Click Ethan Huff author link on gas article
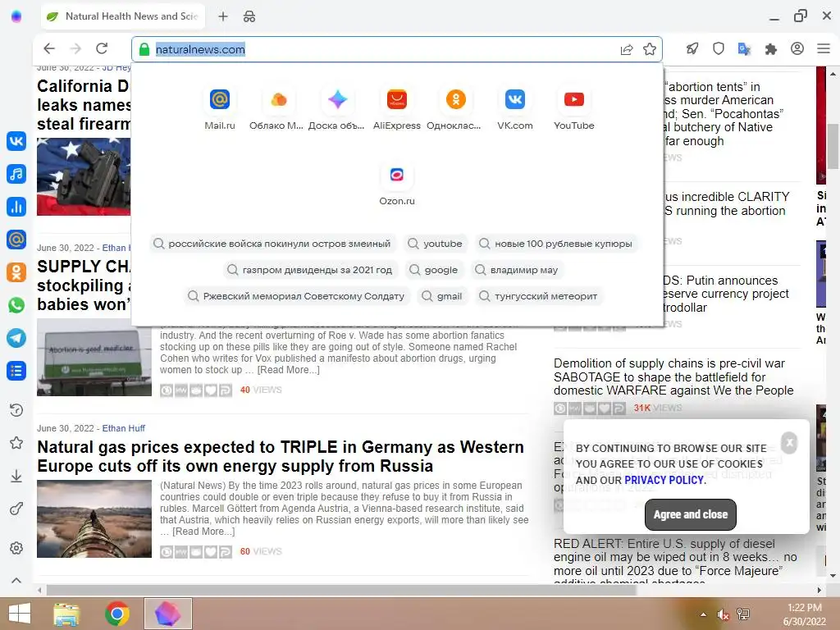 coord(124,428)
